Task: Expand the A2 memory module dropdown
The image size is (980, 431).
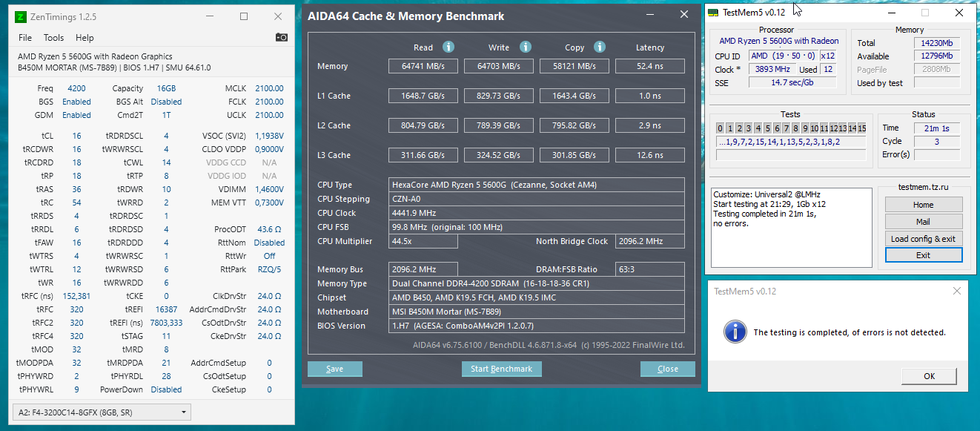Action: pos(183,412)
